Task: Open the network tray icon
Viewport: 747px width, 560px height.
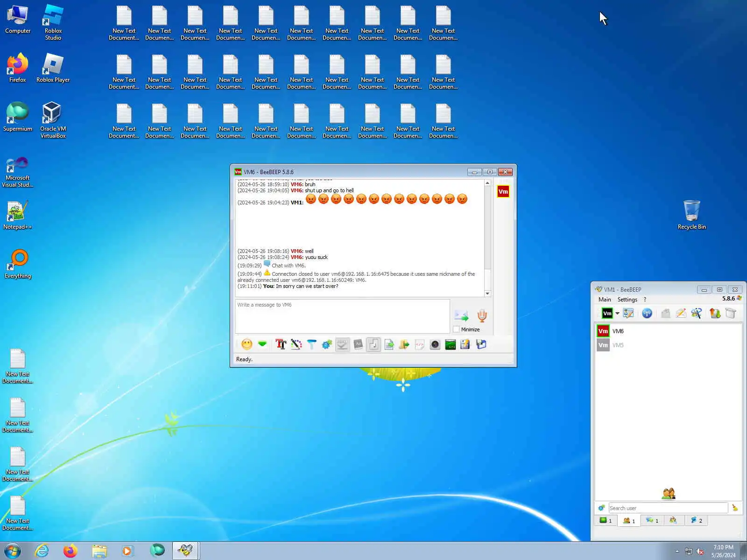Action: 688,552
